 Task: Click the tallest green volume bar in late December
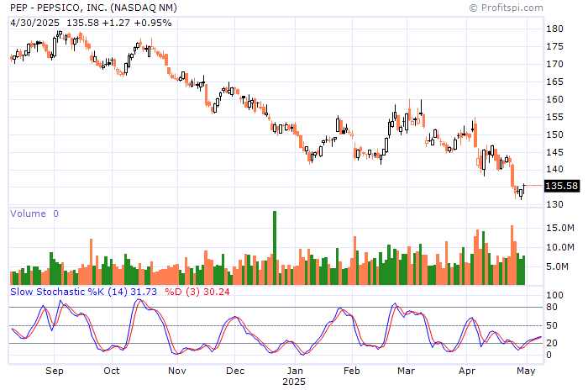tap(275, 248)
